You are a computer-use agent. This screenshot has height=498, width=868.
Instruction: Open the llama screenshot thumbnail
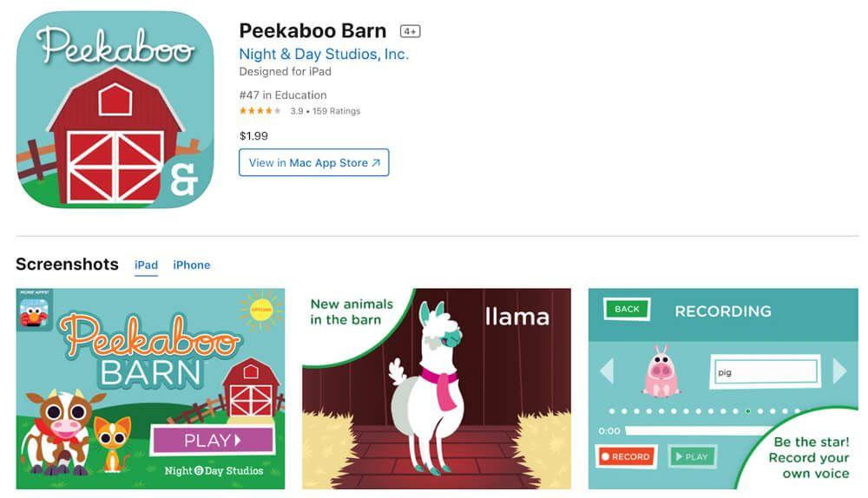tap(437, 389)
